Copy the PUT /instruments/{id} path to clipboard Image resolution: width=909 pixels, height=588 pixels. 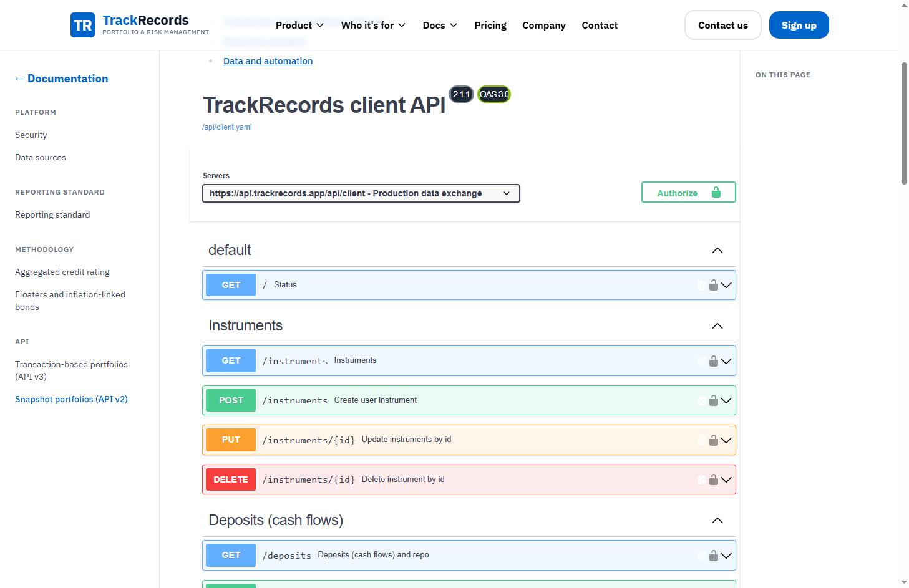pos(702,440)
